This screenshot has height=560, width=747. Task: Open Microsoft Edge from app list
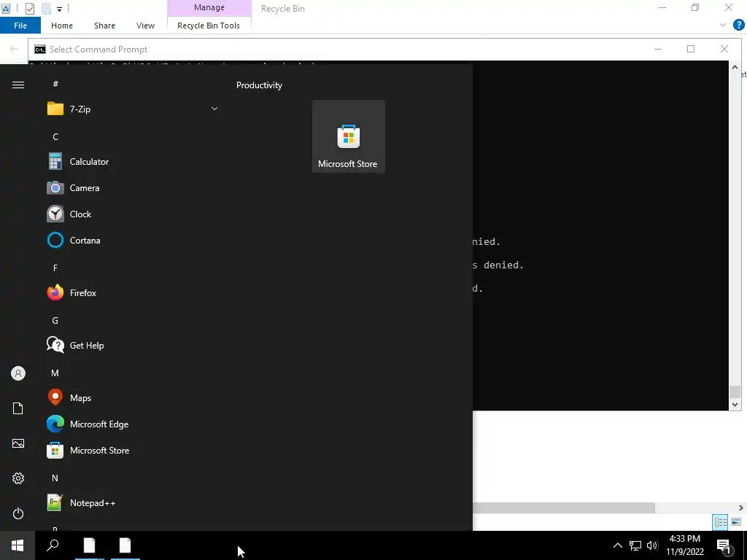pyautogui.click(x=133, y=424)
